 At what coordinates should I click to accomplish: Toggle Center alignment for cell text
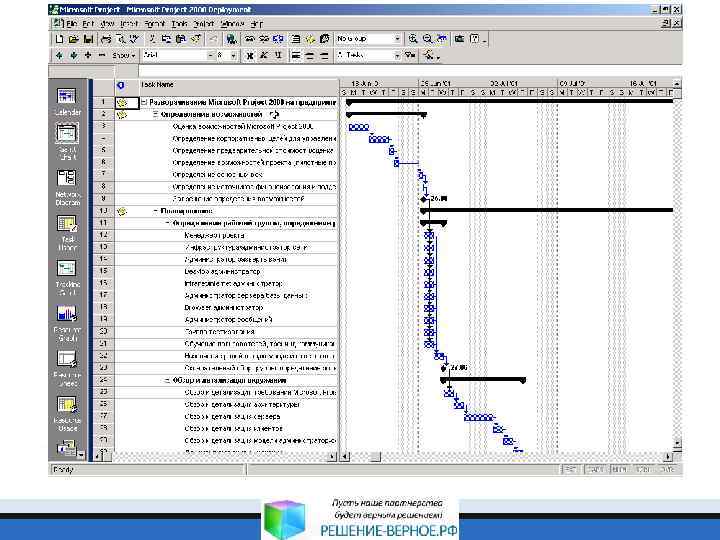point(310,56)
